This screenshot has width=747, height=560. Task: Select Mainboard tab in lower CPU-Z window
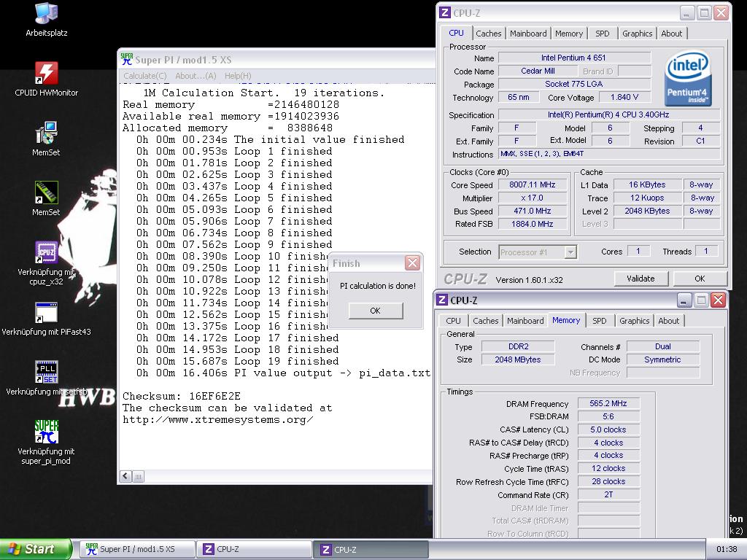[525, 321]
